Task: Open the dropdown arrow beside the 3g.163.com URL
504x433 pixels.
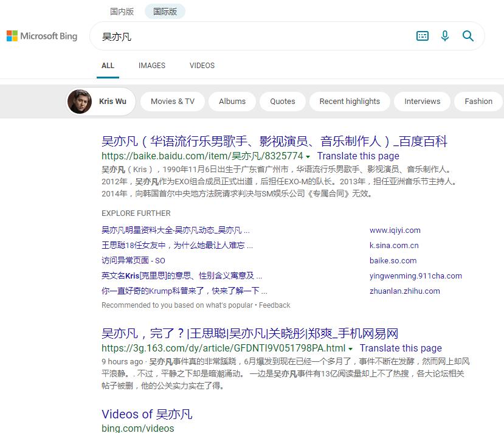Action: [351, 348]
